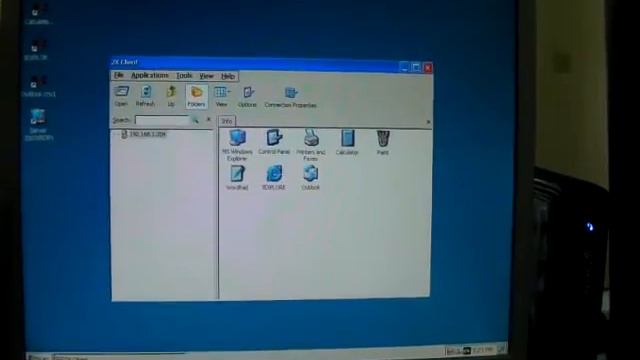
Task: Select the Calculator desktop shortcut
Action: coord(38,14)
